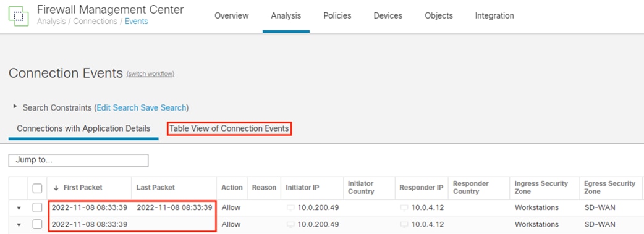
Task: Switch to Table View of Connection Events
Action: [x=229, y=128]
